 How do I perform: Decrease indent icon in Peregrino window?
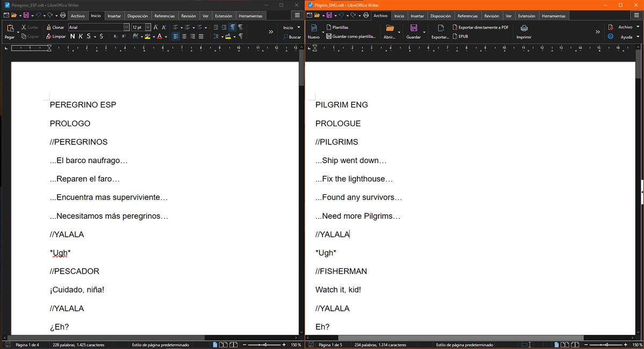coord(224,27)
